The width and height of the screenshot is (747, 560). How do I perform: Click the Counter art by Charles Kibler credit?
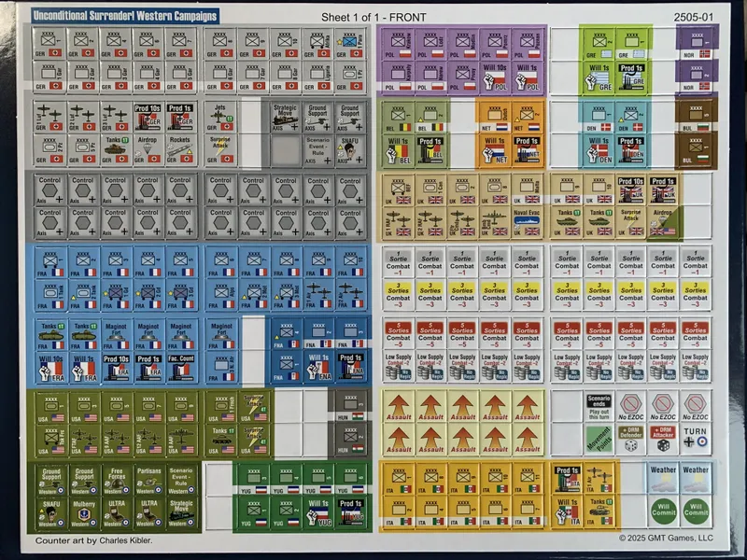click(94, 540)
